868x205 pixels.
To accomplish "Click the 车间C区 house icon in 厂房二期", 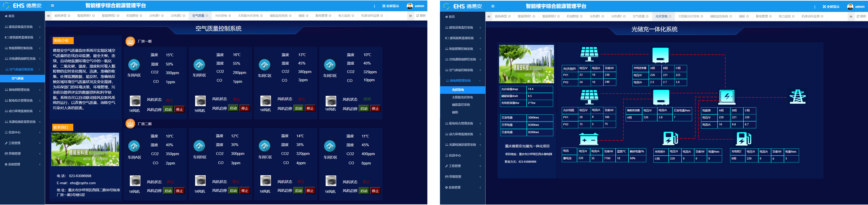I will click(x=265, y=146).
